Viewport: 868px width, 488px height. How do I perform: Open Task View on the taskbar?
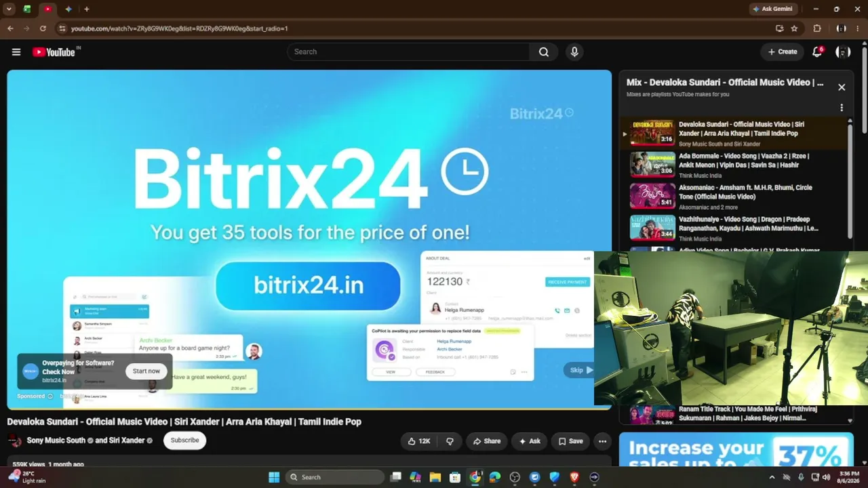coord(396,477)
